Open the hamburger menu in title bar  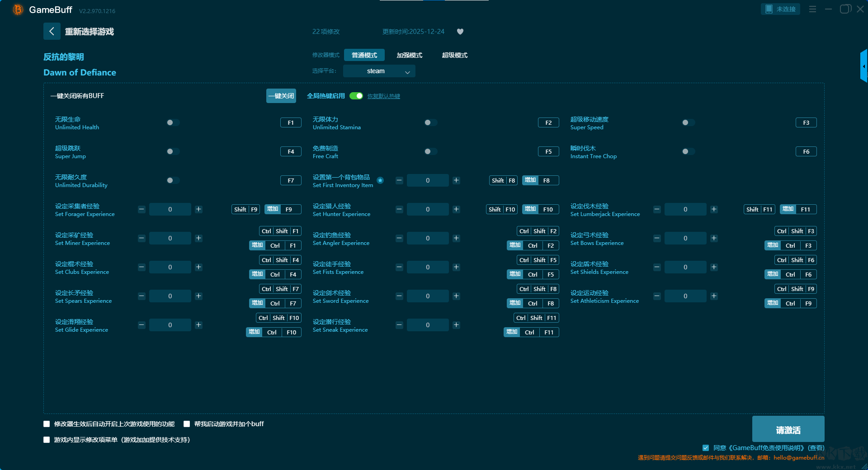[x=812, y=9]
